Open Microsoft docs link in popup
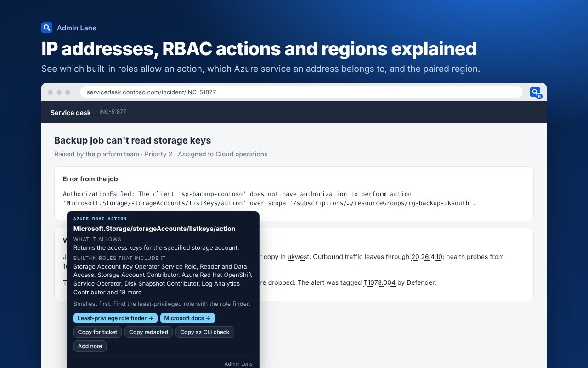588x368 pixels. 187,318
